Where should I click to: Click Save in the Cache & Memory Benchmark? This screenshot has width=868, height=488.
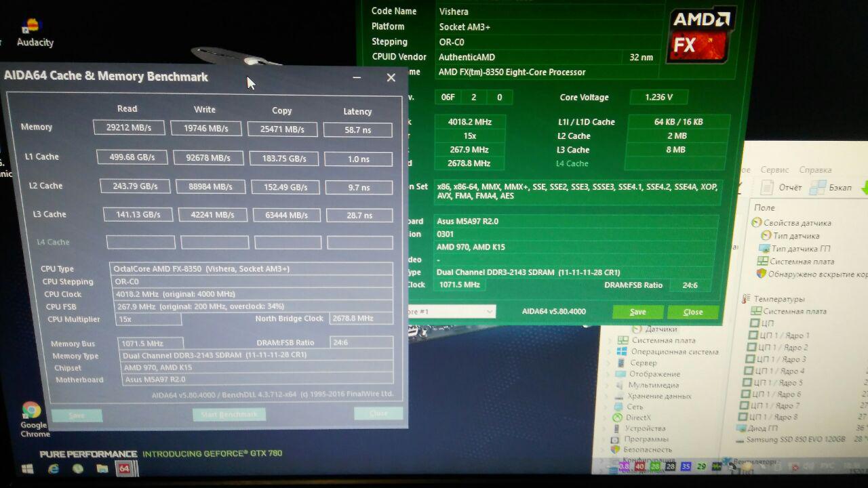coord(77,415)
